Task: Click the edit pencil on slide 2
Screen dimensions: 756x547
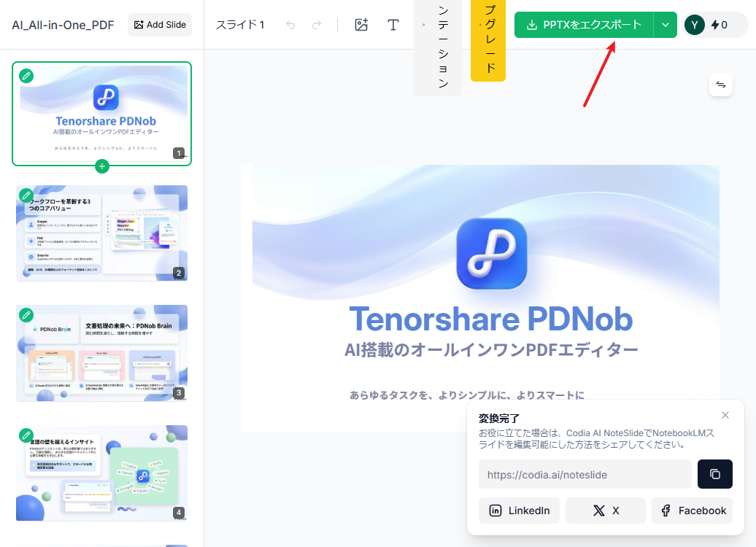Action: [26, 195]
